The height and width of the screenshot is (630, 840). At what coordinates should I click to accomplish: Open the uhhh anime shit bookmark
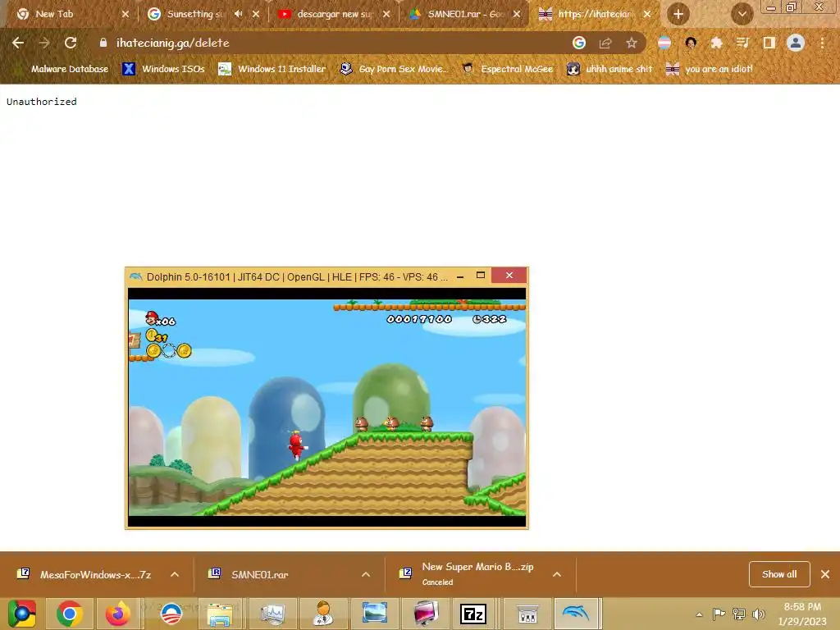point(609,69)
